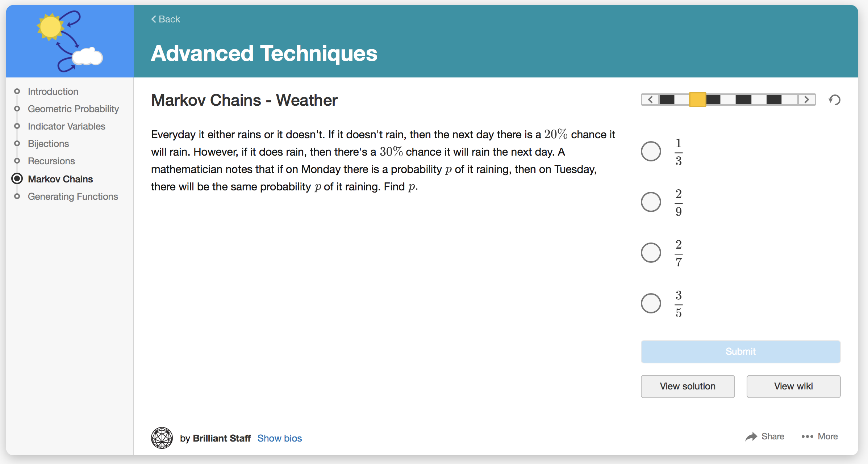Open the More options ellipsis

(x=808, y=436)
